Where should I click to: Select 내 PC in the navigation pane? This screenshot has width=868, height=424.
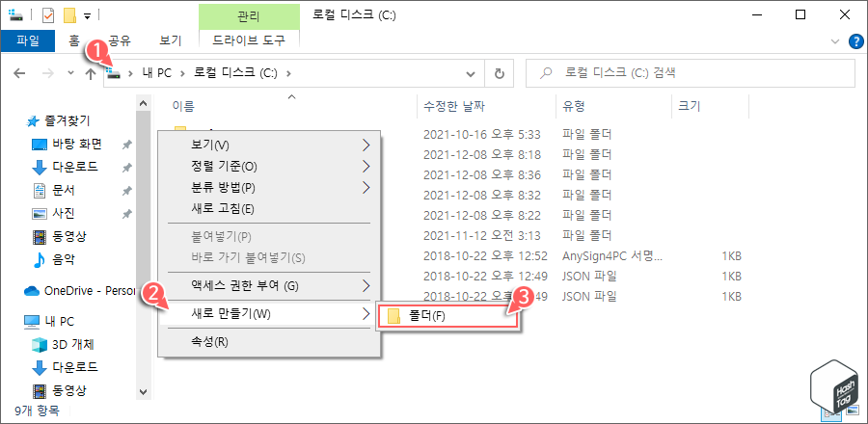59,321
